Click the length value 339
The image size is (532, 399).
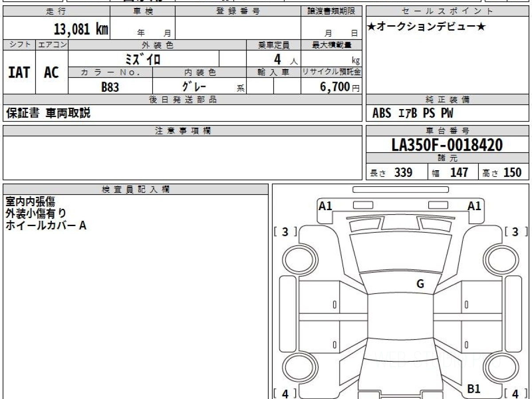[x=403, y=172]
